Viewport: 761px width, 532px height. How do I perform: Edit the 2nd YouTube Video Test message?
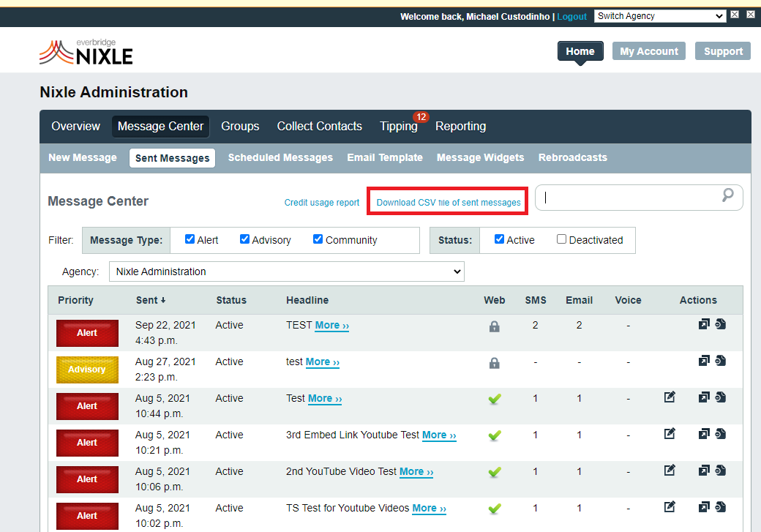point(670,470)
